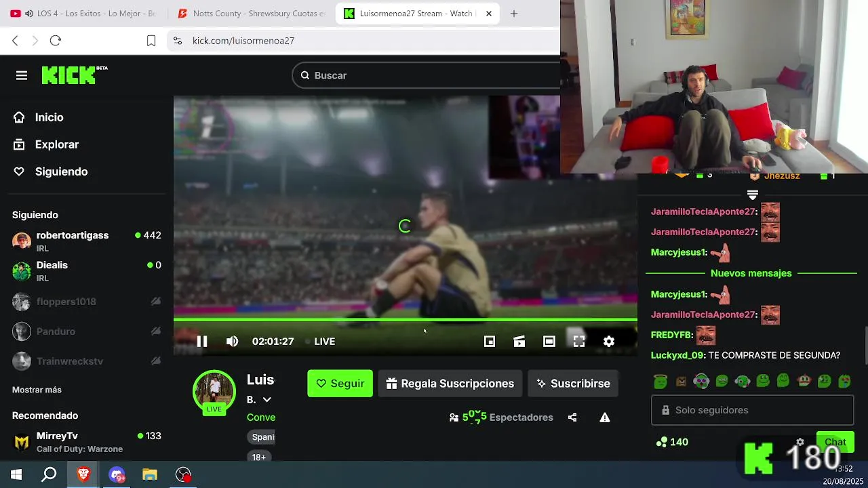Open Panduro offline channel
The image size is (868, 488).
coord(87,331)
